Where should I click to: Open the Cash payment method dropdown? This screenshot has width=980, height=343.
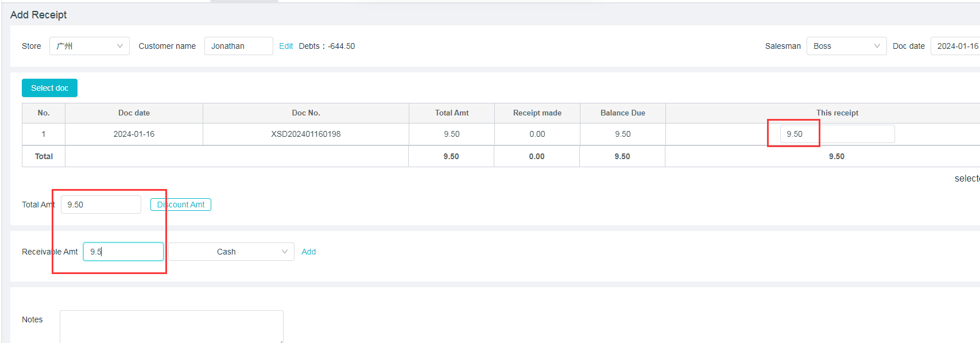[x=231, y=252]
